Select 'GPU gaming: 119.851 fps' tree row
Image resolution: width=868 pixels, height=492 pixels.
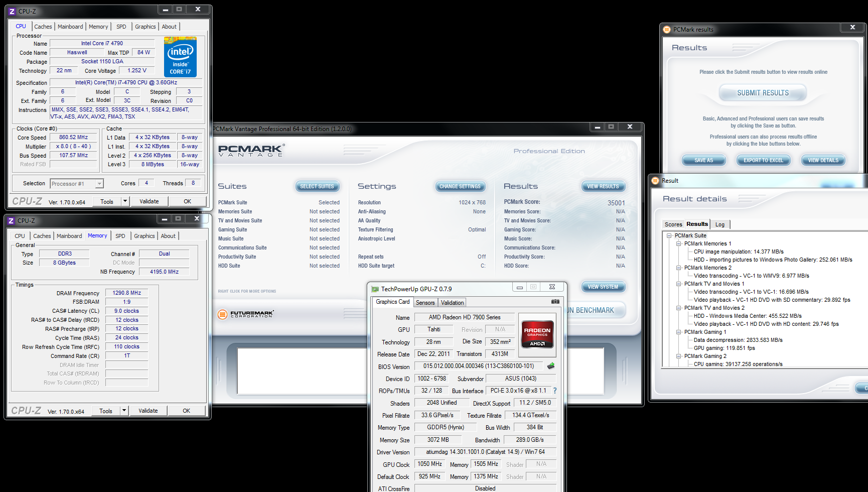click(x=724, y=348)
